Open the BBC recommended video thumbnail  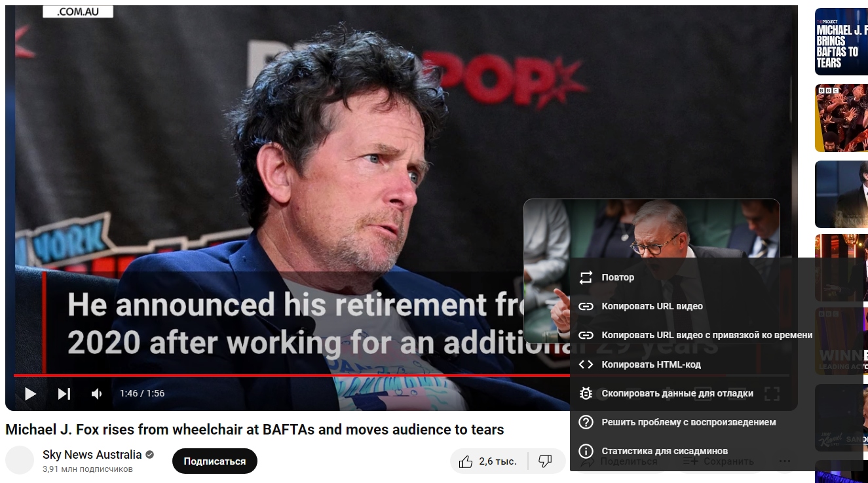pyautogui.click(x=841, y=118)
